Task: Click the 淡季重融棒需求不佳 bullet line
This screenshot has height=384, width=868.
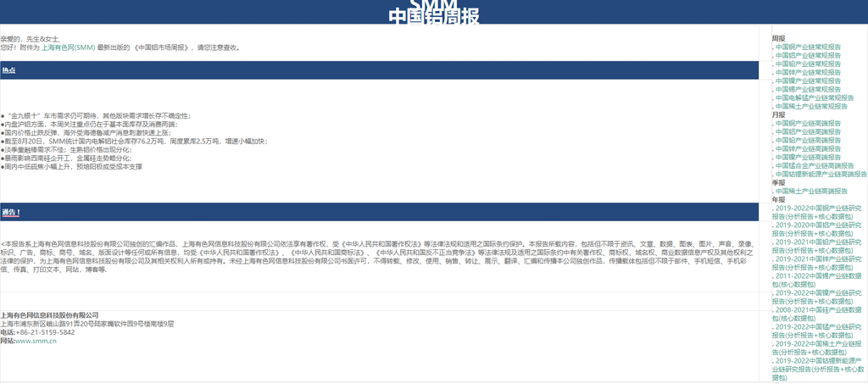Action: 67,150
